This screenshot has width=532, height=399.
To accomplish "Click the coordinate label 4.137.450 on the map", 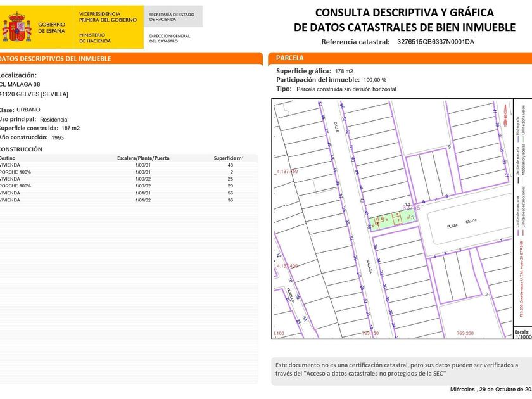I will pyautogui.click(x=287, y=172).
